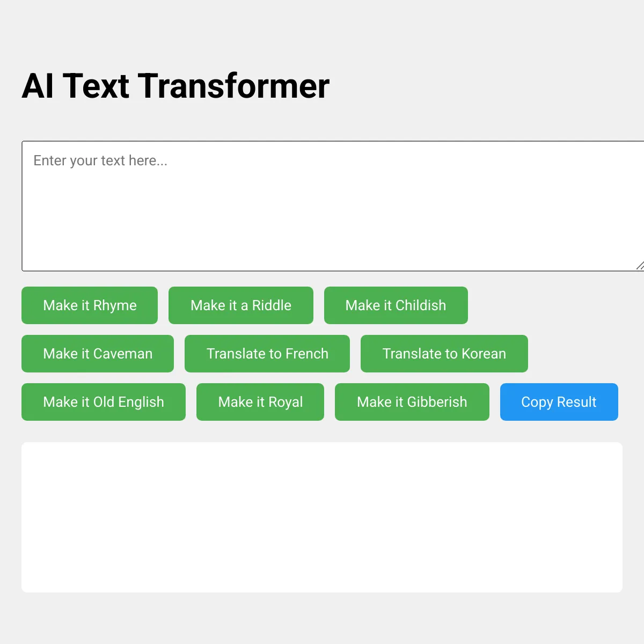Click the Make it Royal button

coord(260,402)
